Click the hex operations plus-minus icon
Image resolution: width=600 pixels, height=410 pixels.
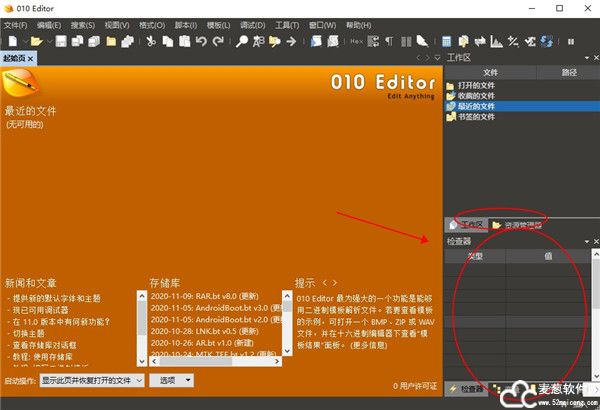[x=513, y=41]
